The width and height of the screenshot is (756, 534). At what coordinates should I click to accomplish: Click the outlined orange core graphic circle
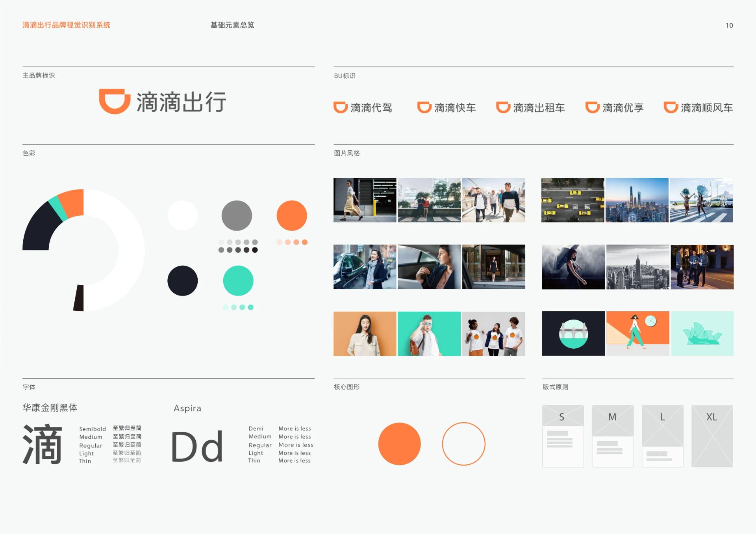click(463, 443)
